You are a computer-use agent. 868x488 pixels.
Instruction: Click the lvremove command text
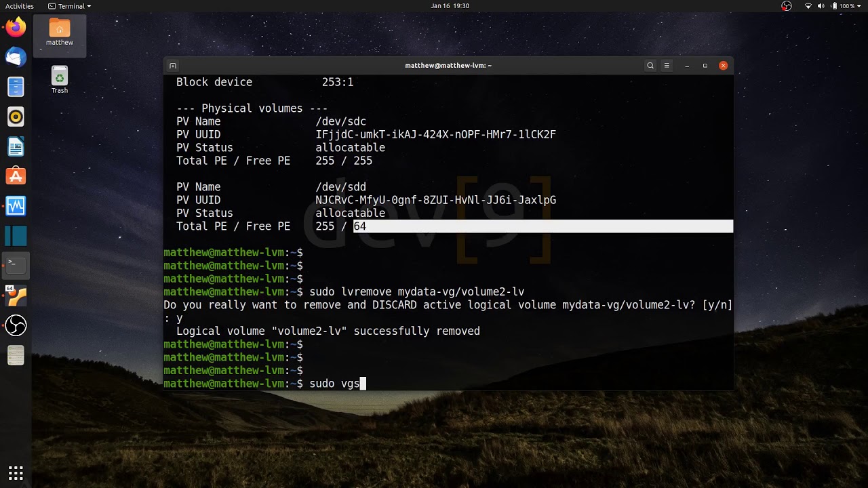[x=416, y=292]
